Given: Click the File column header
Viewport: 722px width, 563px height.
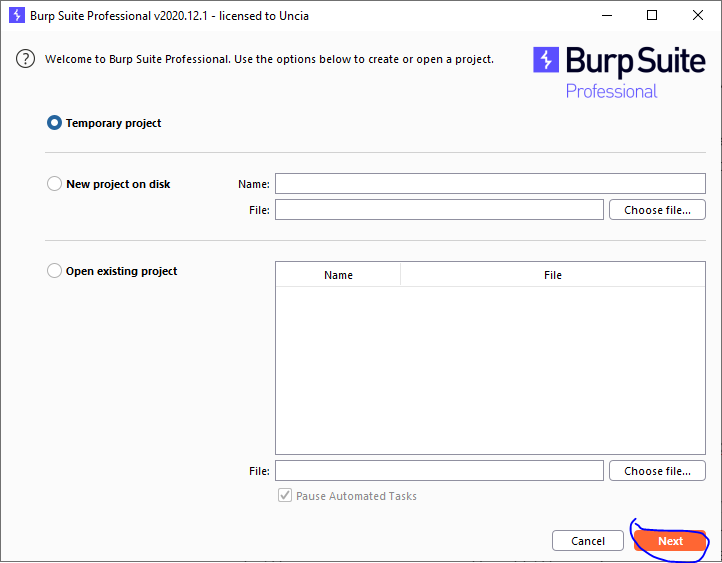Looking at the screenshot, I should click(553, 275).
